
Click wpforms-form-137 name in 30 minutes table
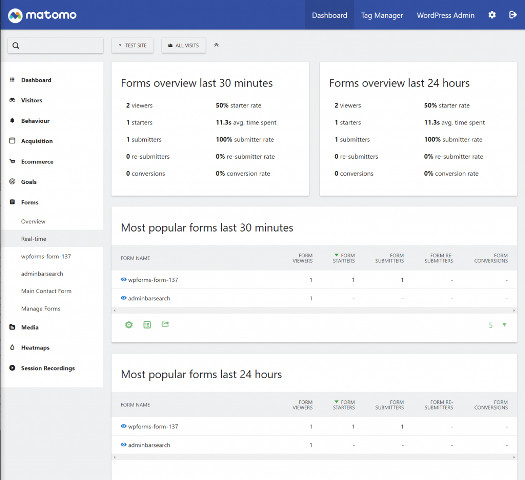[153, 280]
